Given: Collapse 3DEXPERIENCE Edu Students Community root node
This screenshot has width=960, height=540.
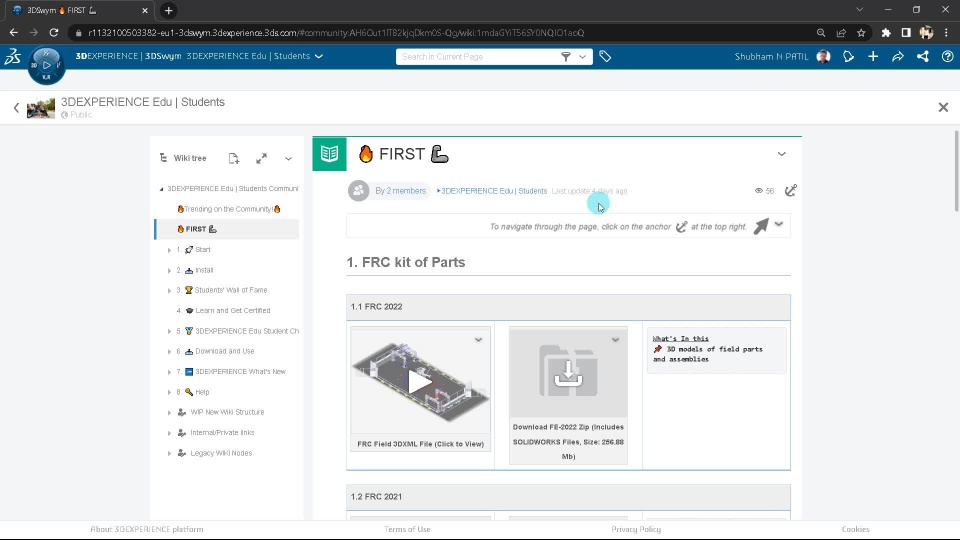Looking at the screenshot, I should click(x=162, y=189).
